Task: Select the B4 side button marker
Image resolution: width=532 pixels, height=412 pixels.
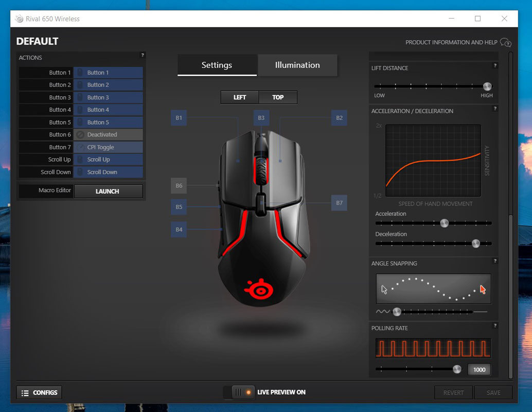Action: pyautogui.click(x=179, y=230)
